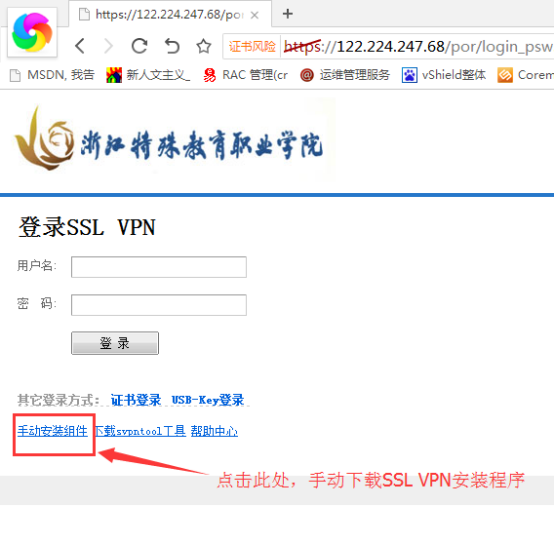Open a new tab with plus icon
554x544 pixels.
tap(288, 14)
